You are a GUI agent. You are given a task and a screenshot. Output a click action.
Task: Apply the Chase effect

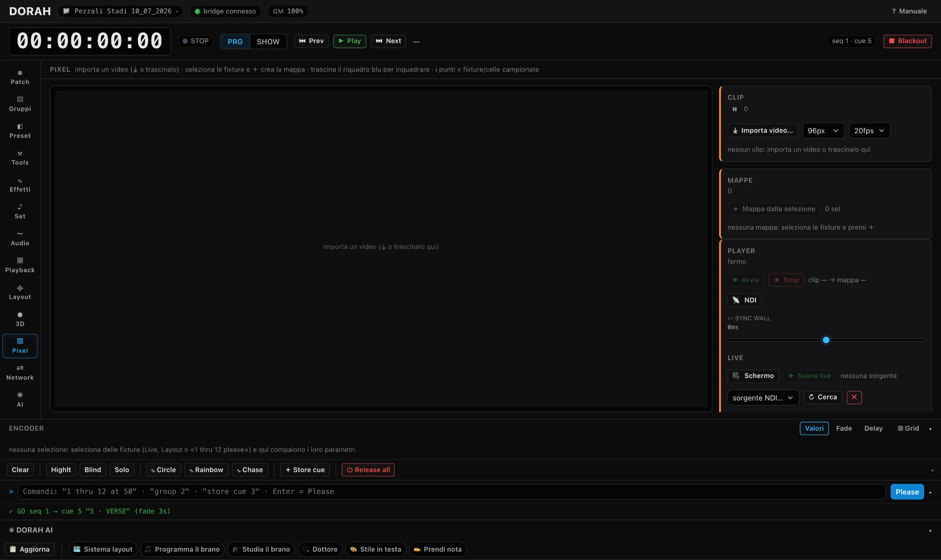[x=250, y=470]
